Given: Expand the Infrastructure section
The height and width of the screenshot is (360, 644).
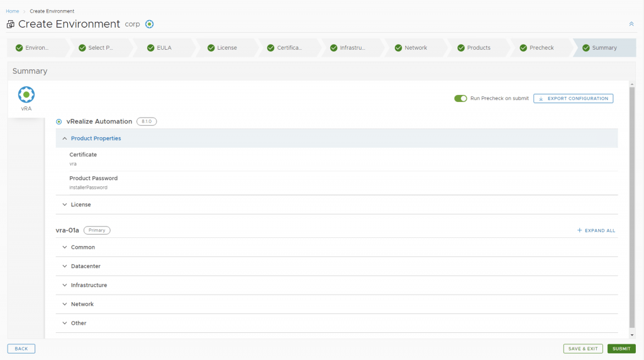Looking at the screenshot, I should pos(65,285).
